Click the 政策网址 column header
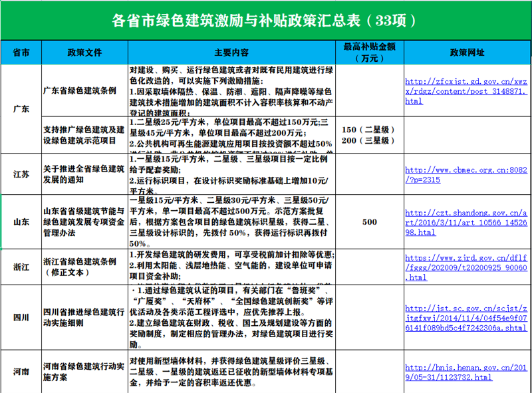This screenshot has height=393, width=532. tap(467, 52)
